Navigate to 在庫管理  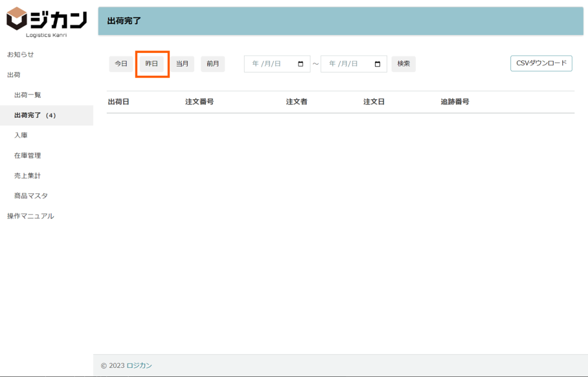(28, 156)
